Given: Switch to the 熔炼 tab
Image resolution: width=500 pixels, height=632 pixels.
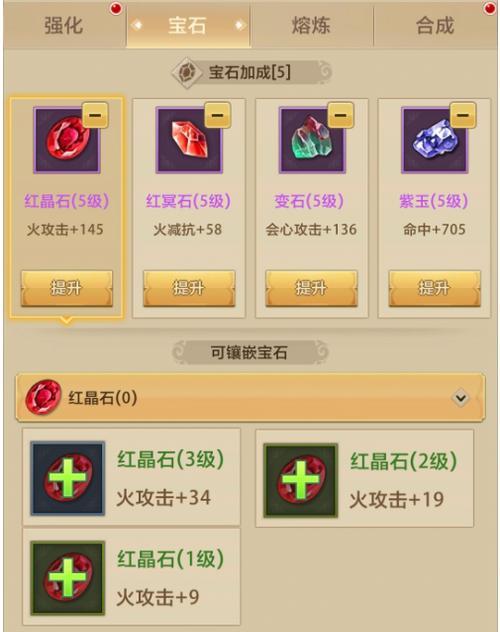Looking at the screenshot, I should tap(311, 25).
